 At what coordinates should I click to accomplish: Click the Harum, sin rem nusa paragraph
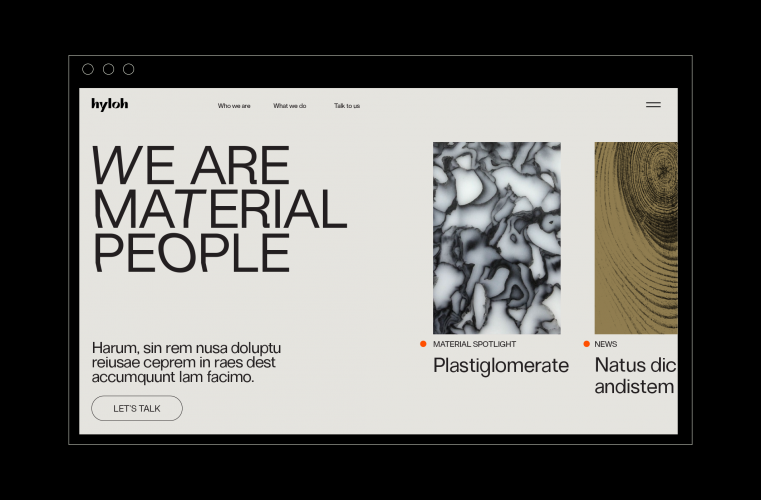186,362
